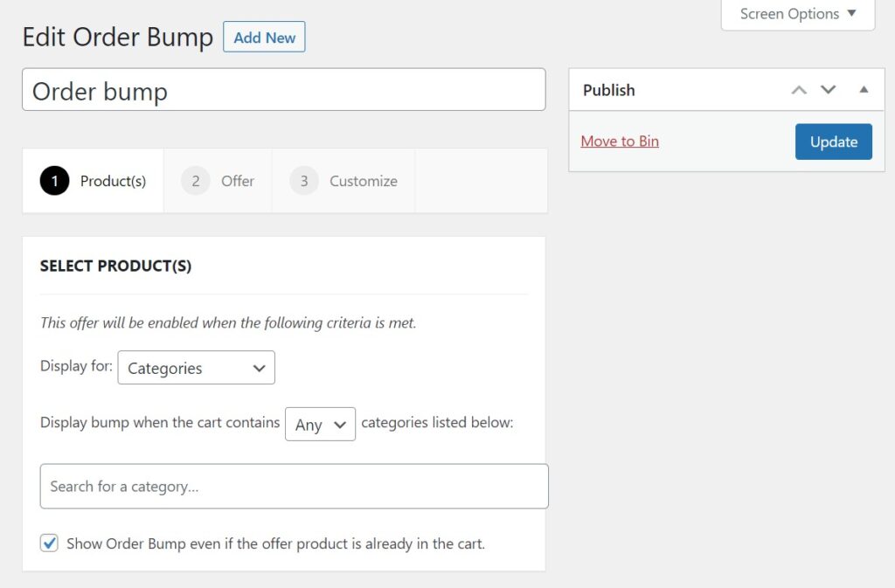The image size is (895, 588).
Task: Click the up-arrow icon on the Publish box
Action: point(799,89)
